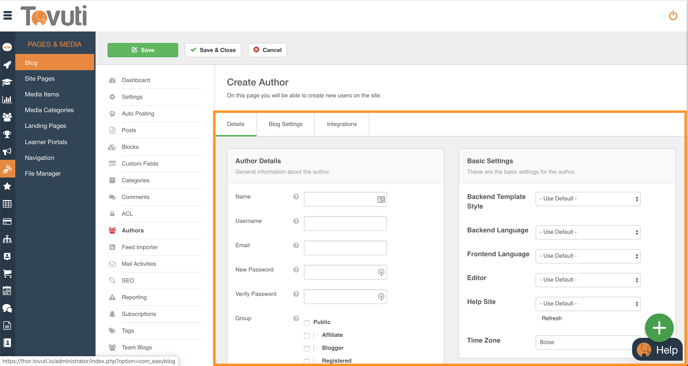Check the Public group checkbox
The width and height of the screenshot is (688, 366).
[x=307, y=323]
